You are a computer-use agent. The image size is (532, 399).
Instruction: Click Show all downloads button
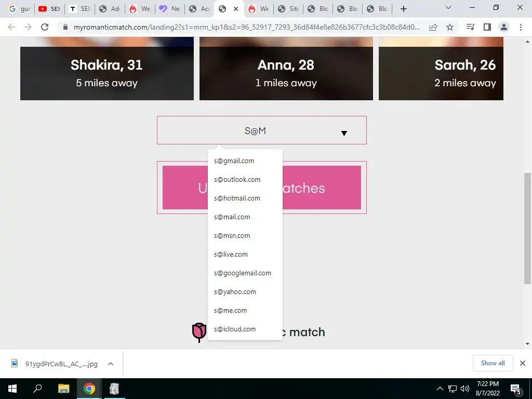493,363
